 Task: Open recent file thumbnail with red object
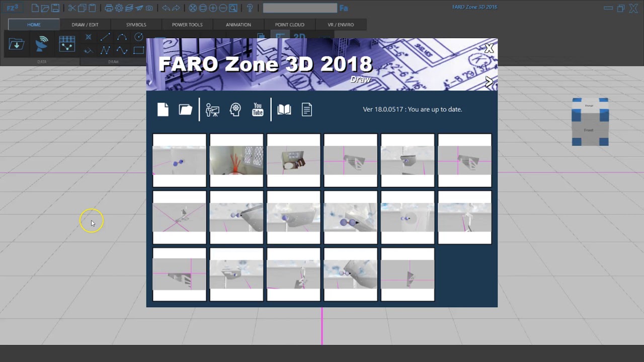(x=236, y=160)
